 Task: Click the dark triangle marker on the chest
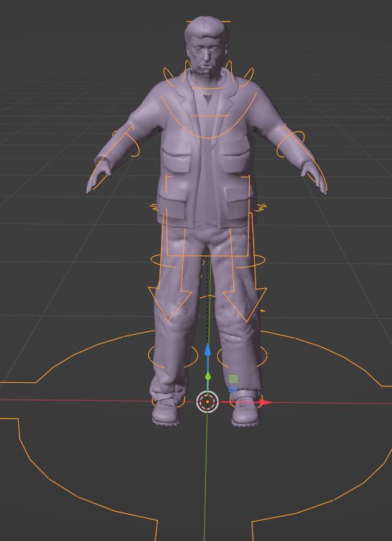coord(207,100)
